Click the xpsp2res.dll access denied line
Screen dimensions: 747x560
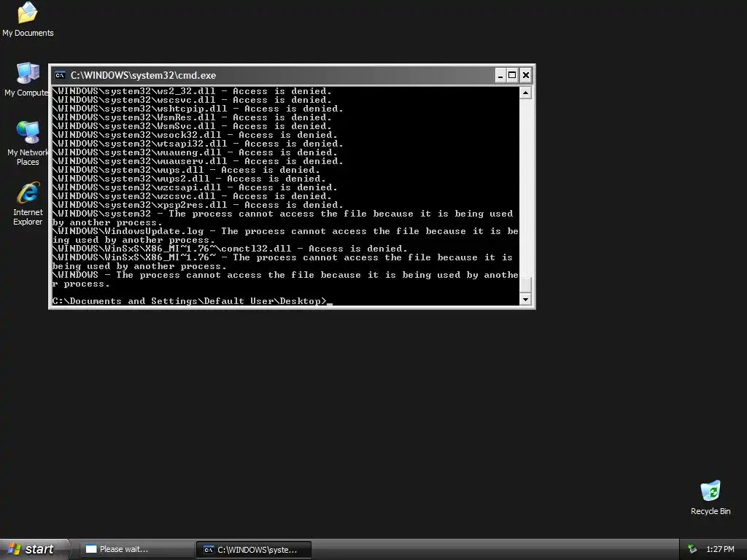tap(198, 205)
